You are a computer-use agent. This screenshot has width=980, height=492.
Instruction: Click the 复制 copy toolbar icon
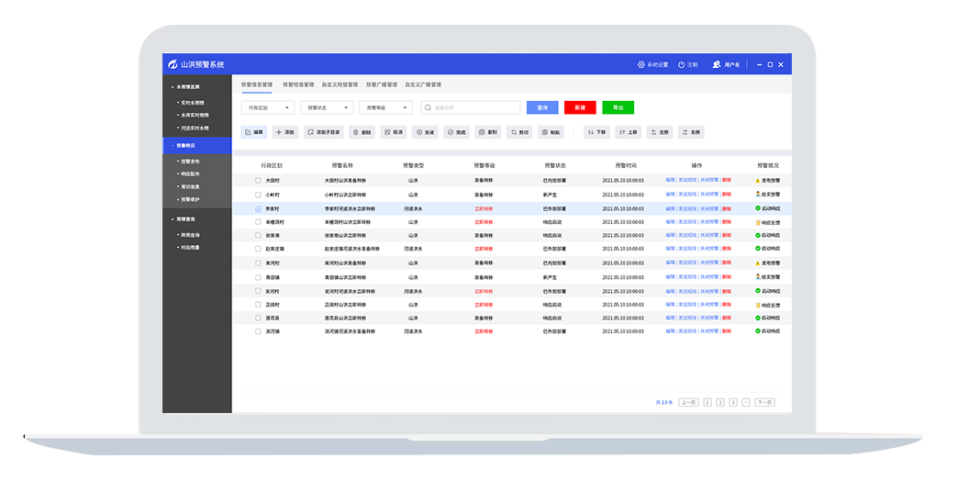point(486,132)
